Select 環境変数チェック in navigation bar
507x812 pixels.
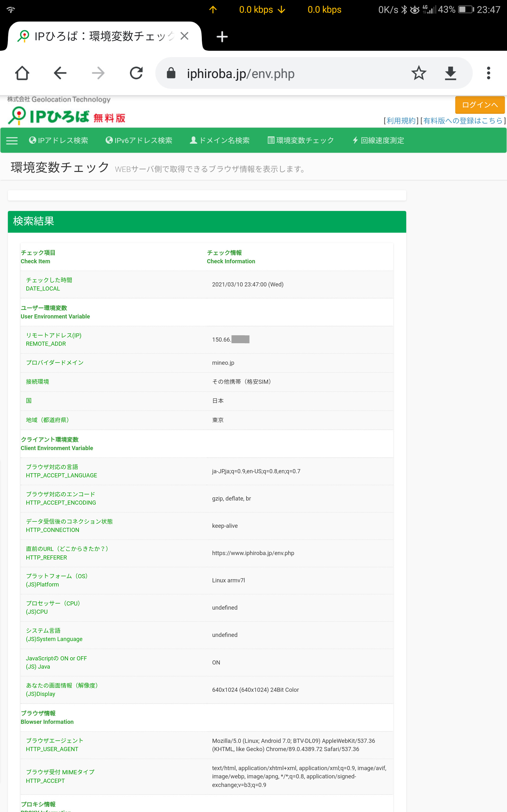(301, 141)
